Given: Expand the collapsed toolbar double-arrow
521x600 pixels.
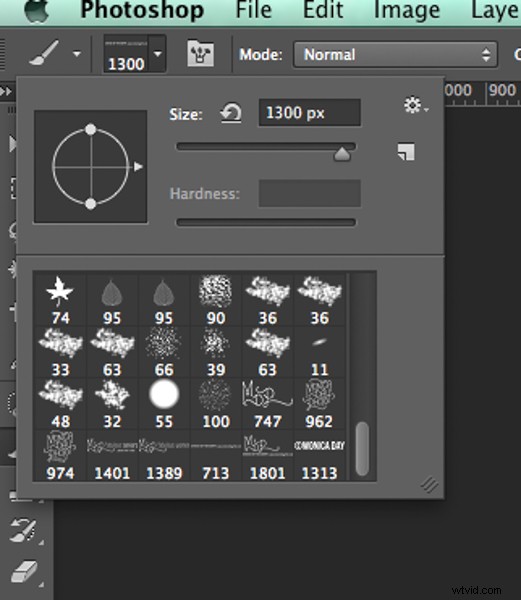Looking at the screenshot, I should click(x=6, y=91).
